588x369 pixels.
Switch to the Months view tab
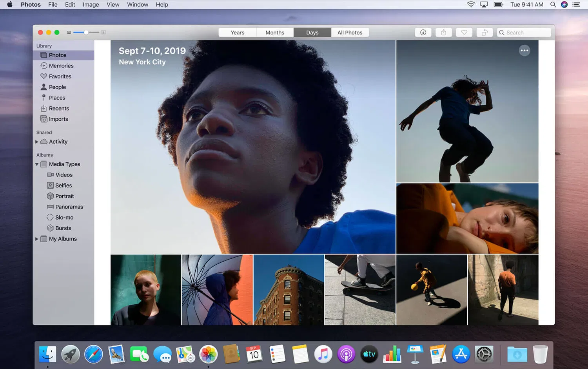click(275, 33)
